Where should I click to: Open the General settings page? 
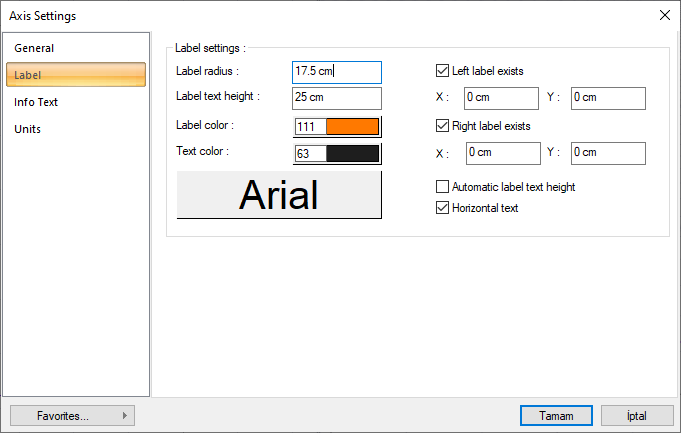click(x=35, y=48)
